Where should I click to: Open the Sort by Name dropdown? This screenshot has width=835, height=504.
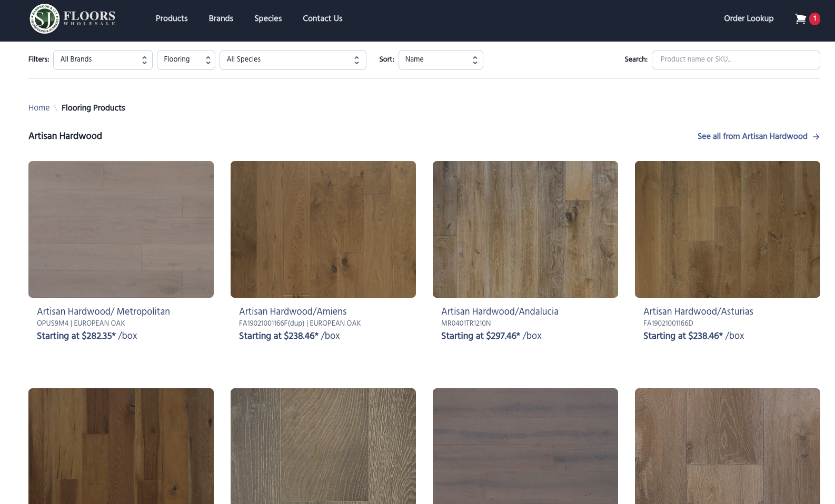(x=441, y=60)
